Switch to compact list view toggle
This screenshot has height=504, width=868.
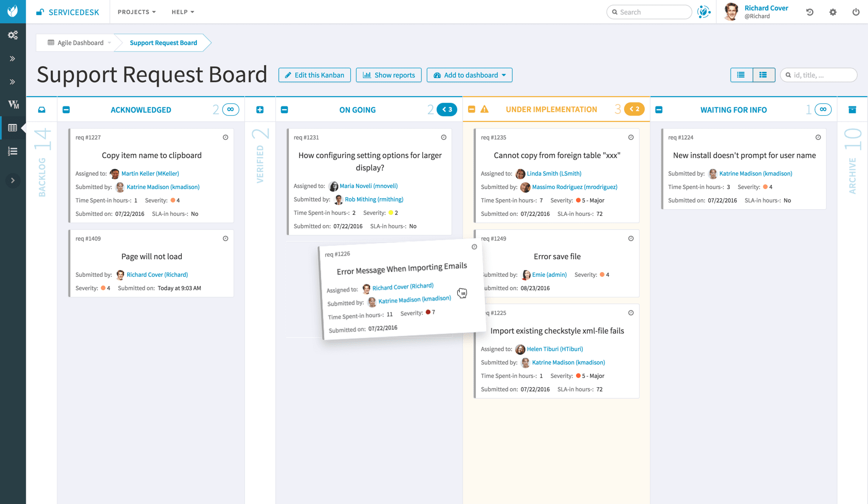[x=741, y=75]
